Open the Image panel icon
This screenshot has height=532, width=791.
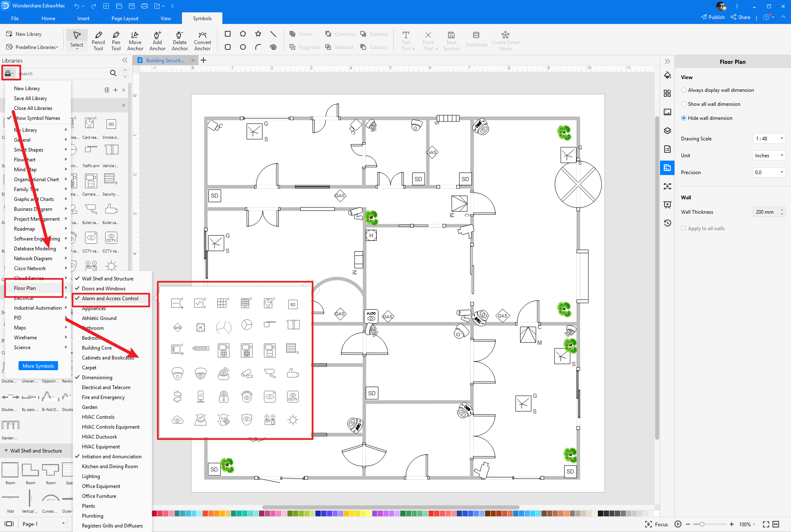pyautogui.click(x=667, y=112)
